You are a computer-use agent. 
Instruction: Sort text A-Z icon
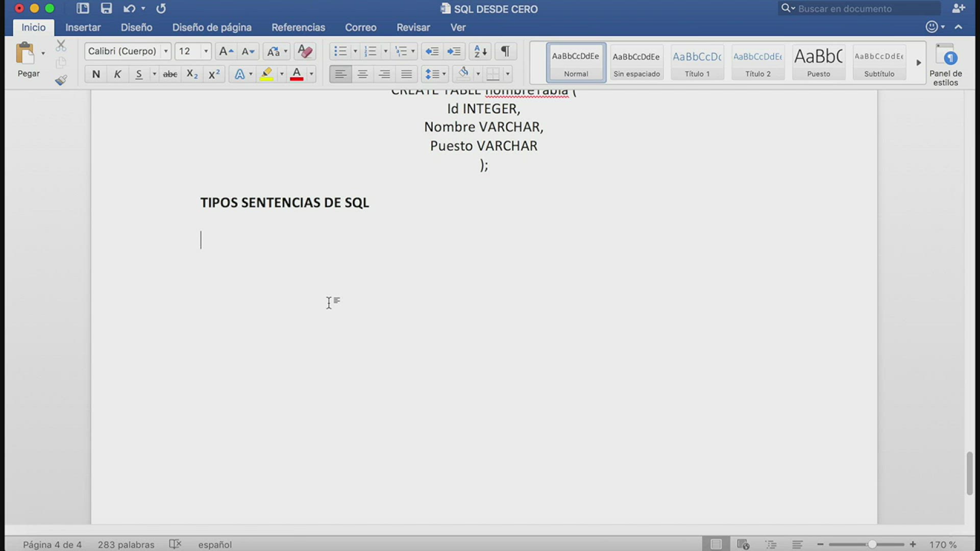click(x=480, y=51)
